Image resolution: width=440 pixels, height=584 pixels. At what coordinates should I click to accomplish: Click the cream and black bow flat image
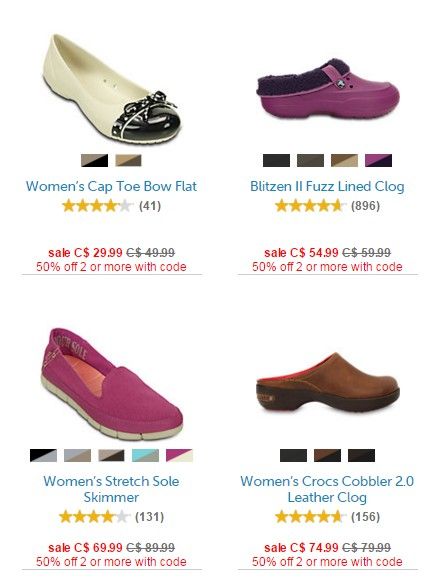click(x=111, y=89)
